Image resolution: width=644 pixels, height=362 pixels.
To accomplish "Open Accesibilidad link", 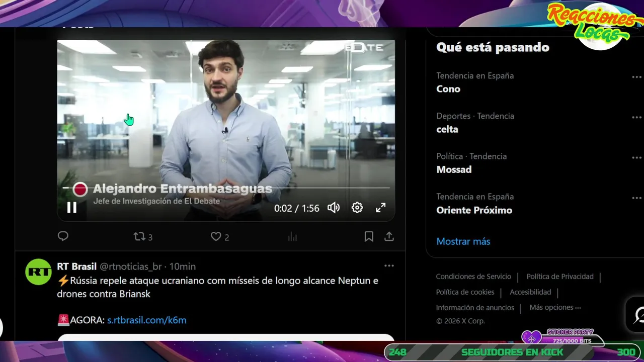I will point(530,292).
